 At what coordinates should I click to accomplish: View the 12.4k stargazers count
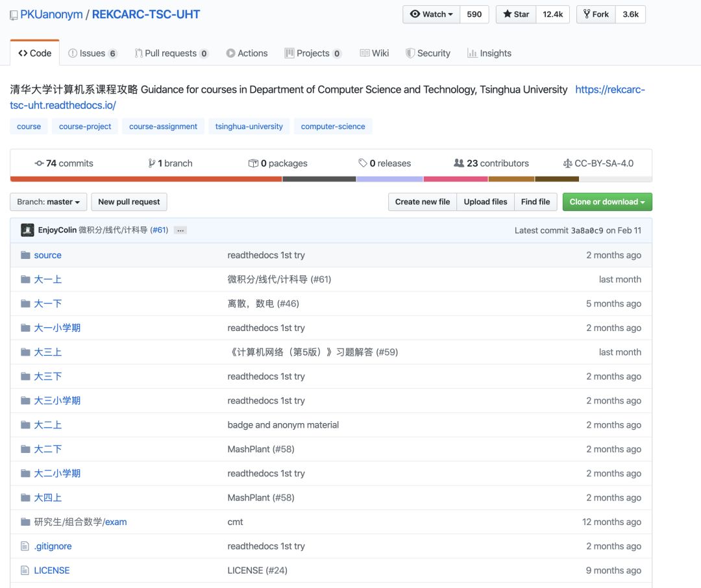(552, 14)
